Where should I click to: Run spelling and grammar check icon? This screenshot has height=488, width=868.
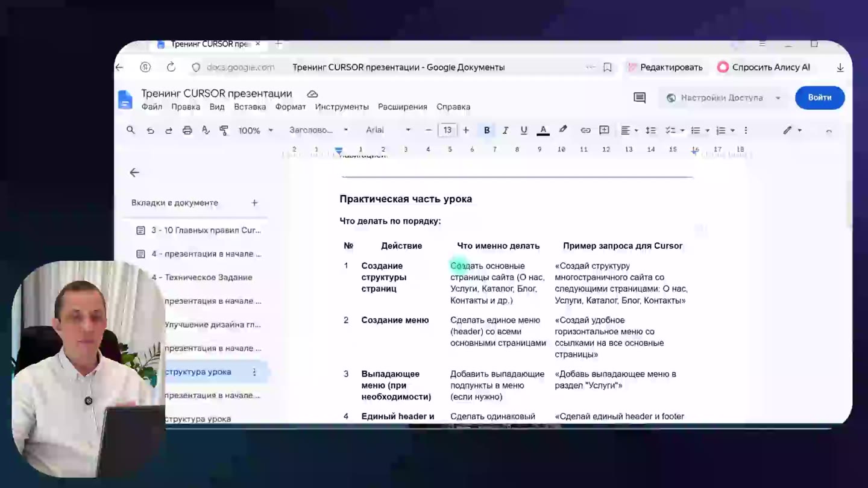click(206, 130)
